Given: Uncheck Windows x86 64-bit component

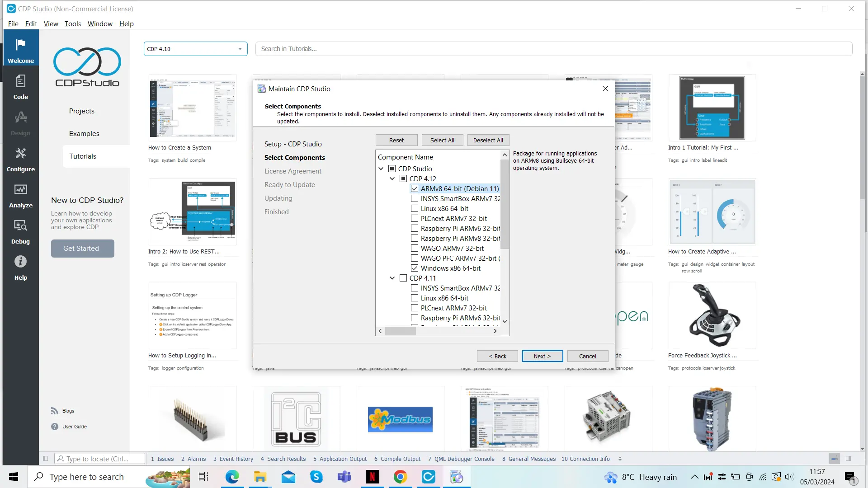Looking at the screenshot, I should click(x=415, y=268).
